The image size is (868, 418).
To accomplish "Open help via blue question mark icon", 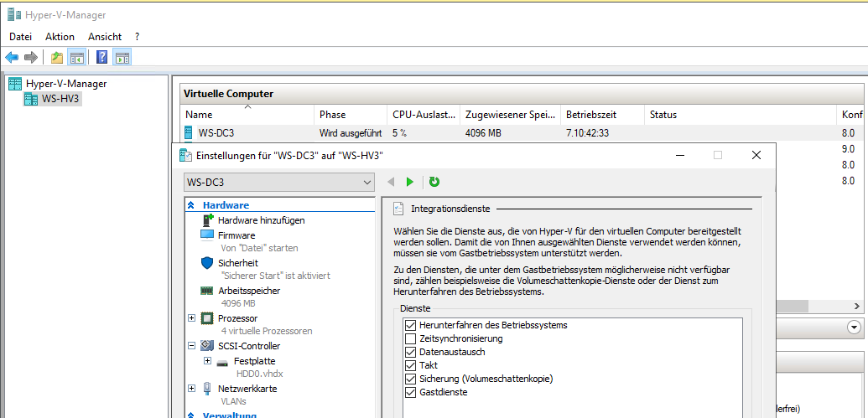I will 101,57.
